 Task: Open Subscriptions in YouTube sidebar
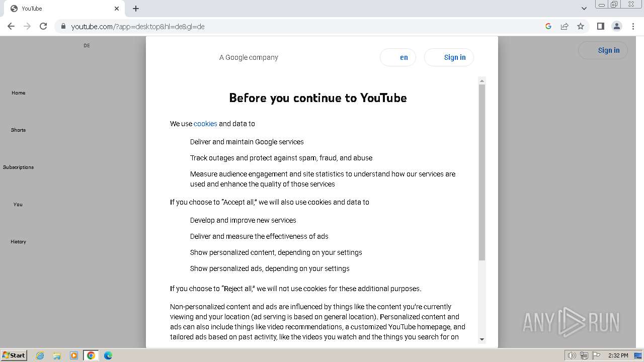(x=18, y=167)
